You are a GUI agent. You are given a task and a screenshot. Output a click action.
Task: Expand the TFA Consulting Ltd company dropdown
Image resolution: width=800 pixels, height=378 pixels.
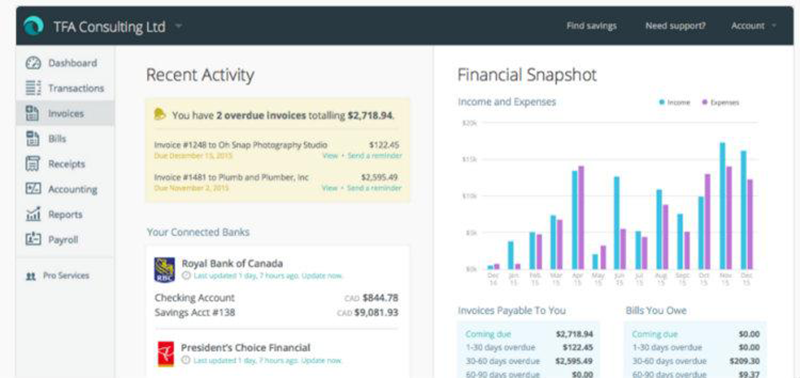(x=178, y=26)
